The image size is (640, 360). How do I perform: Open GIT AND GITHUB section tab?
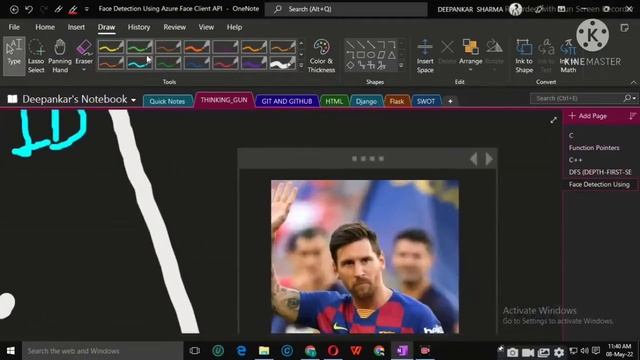pyautogui.click(x=287, y=101)
